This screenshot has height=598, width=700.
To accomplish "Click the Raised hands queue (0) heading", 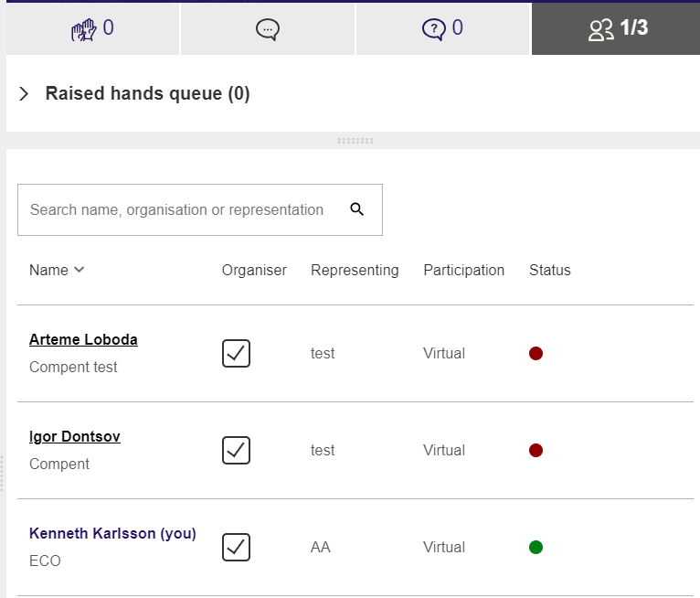I will [x=147, y=94].
